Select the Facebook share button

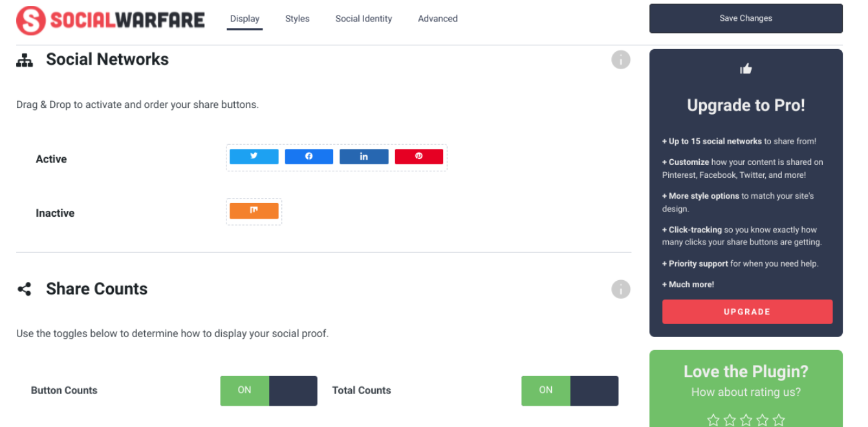point(309,156)
